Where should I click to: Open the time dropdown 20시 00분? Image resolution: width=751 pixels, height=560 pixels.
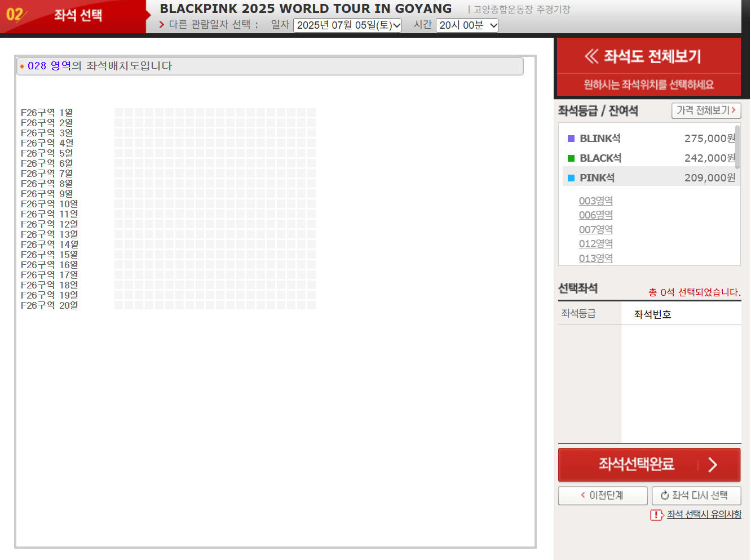(467, 25)
